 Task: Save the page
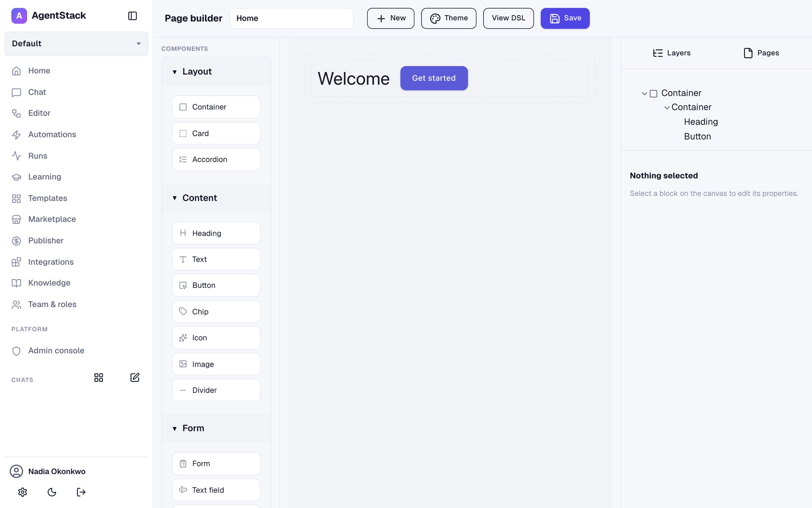pos(565,18)
